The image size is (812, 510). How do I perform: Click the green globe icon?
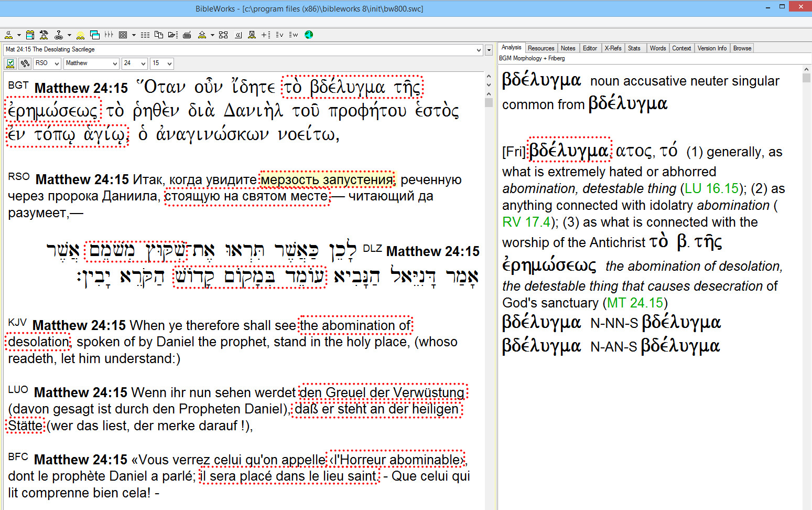309,35
